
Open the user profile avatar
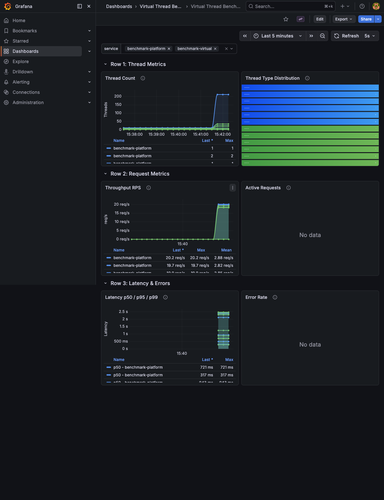(376, 6)
